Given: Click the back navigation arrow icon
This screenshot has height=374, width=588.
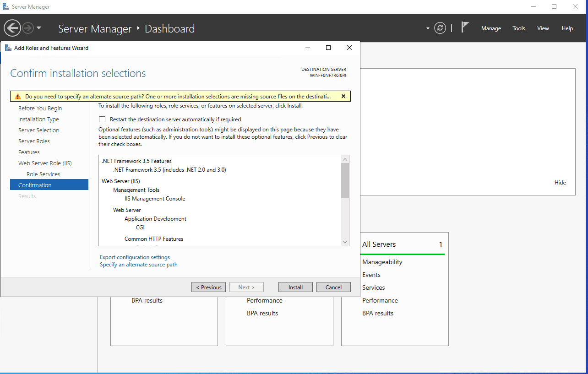Looking at the screenshot, I should (12, 28).
